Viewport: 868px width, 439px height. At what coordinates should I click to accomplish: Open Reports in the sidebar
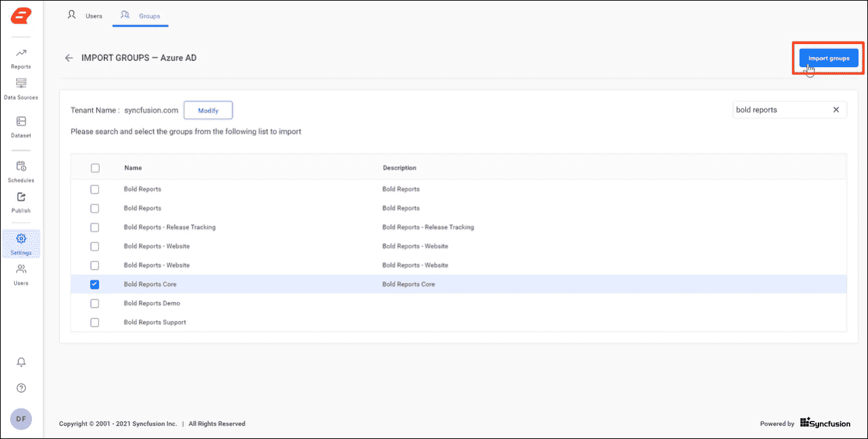(21, 58)
